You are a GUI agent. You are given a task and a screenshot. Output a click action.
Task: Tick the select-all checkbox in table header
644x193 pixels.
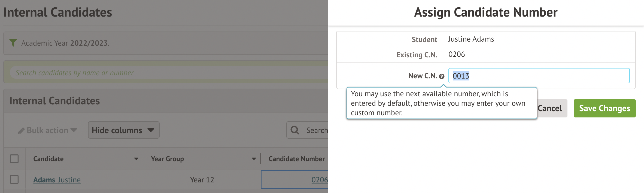14,159
